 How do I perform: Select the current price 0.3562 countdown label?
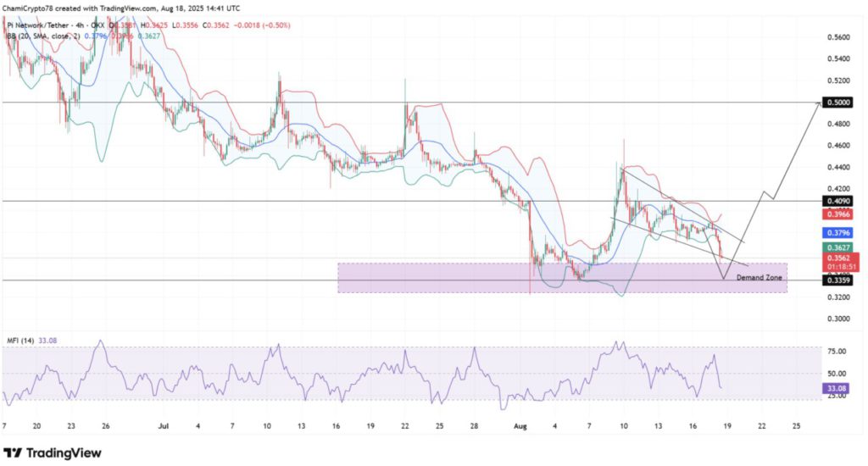(x=838, y=261)
